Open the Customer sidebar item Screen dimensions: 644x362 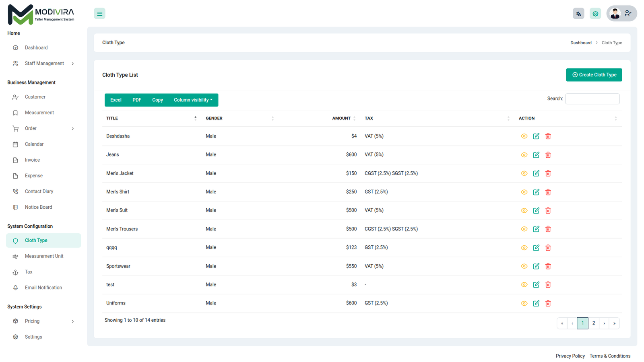pyautogui.click(x=44, y=97)
